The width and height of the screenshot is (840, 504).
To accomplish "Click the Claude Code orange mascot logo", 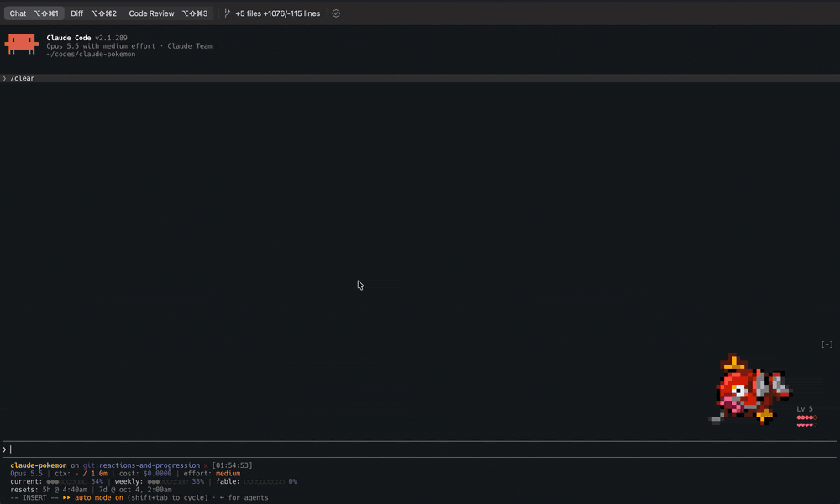I will pos(22,44).
